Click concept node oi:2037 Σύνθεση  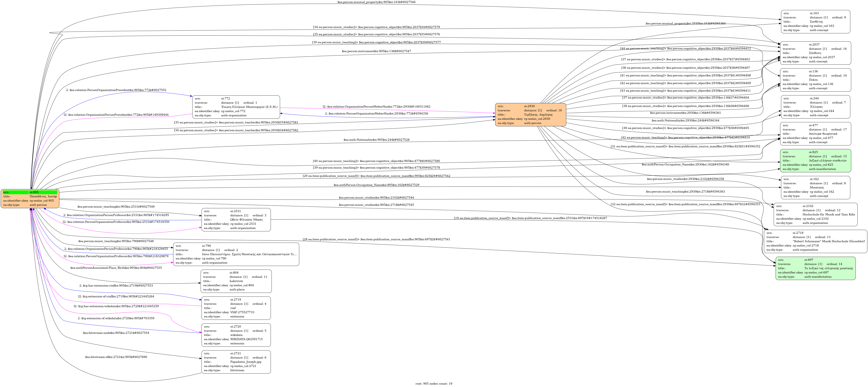point(815,53)
